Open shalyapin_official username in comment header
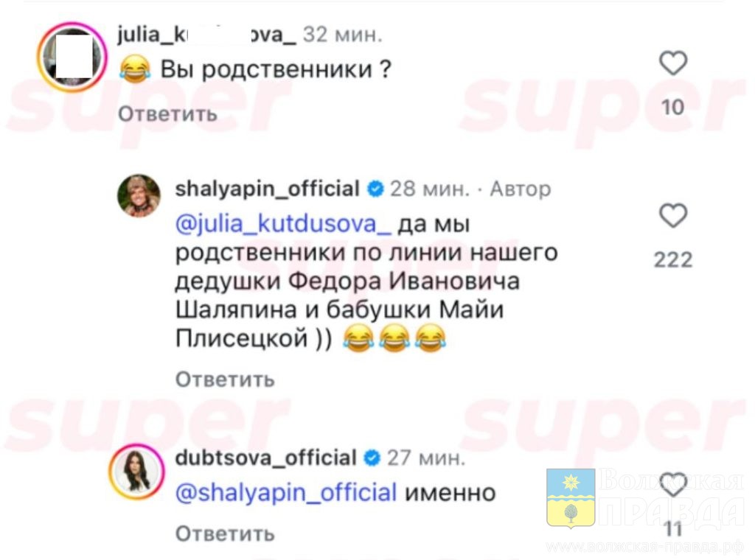 (267, 189)
